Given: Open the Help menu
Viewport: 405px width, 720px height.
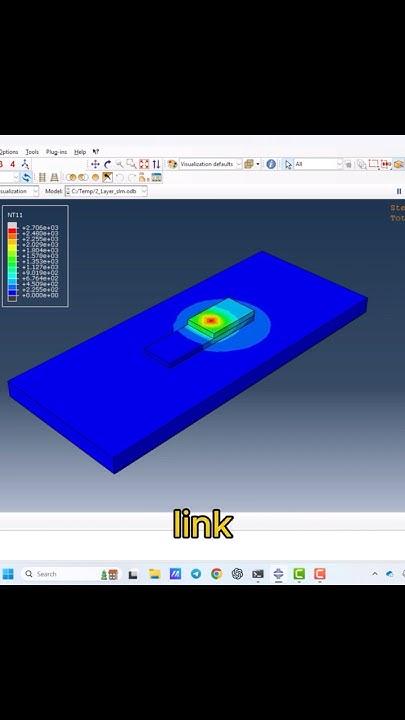Looking at the screenshot, I should pos(80,152).
